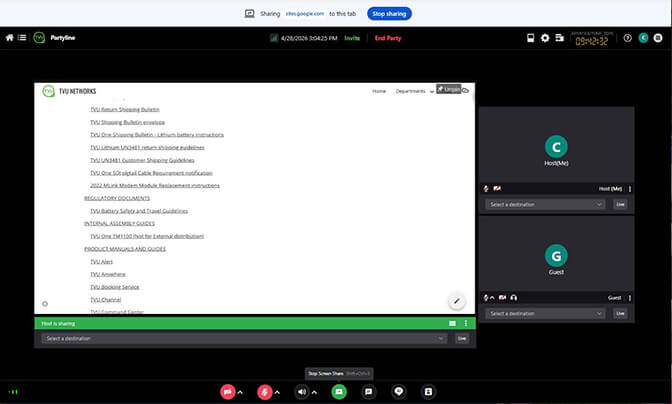The height and width of the screenshot is (404, 672).
Task: Open TVU Return Shipping Bulletin link
Action: pyautogui.click(x=125, y=110)
